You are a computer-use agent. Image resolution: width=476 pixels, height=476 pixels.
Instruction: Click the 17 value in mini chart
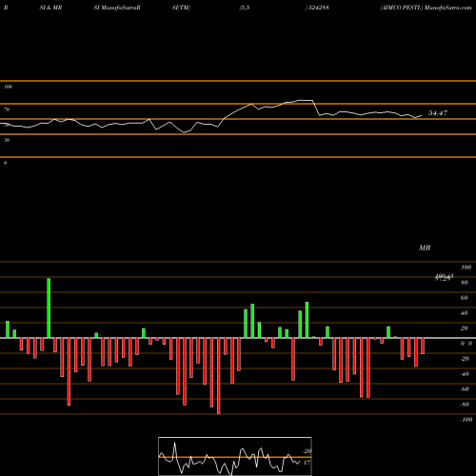point(307,463)
